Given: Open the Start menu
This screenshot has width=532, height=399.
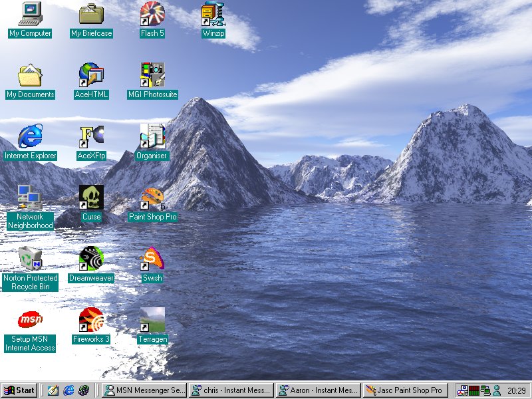Looking at the screenshot, I should point(19,390).
